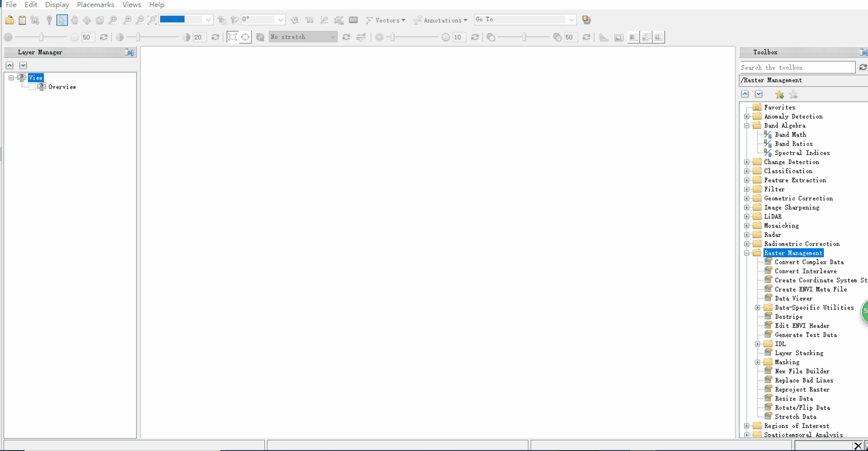Open the Views menu
Screen dimensions: 868x451
pos(132,5)
